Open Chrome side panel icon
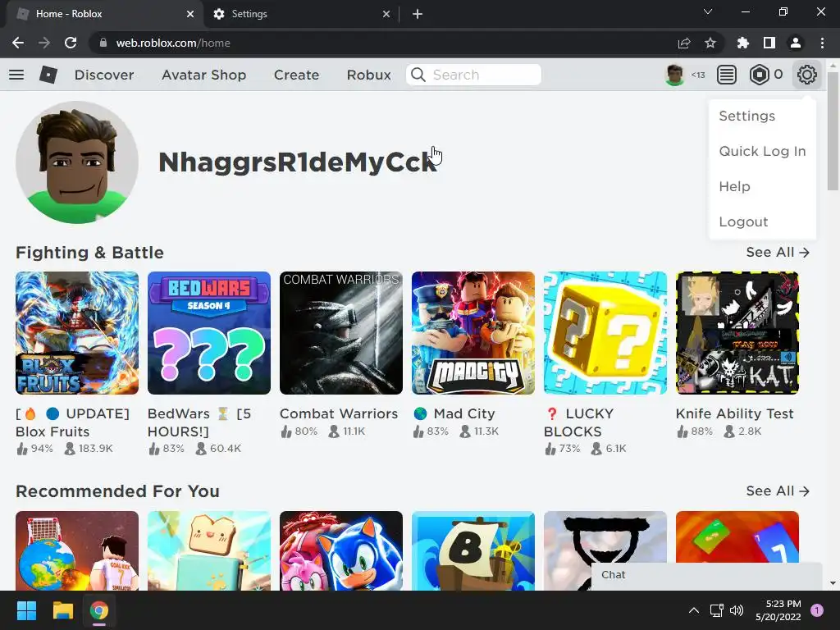The image size is (840, 630). [x=769, y=43]
